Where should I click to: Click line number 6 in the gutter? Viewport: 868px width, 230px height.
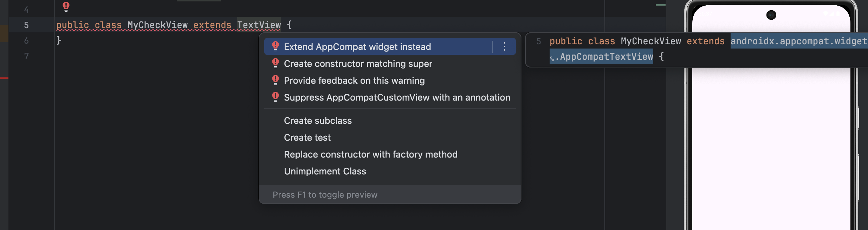coord(26,41)
